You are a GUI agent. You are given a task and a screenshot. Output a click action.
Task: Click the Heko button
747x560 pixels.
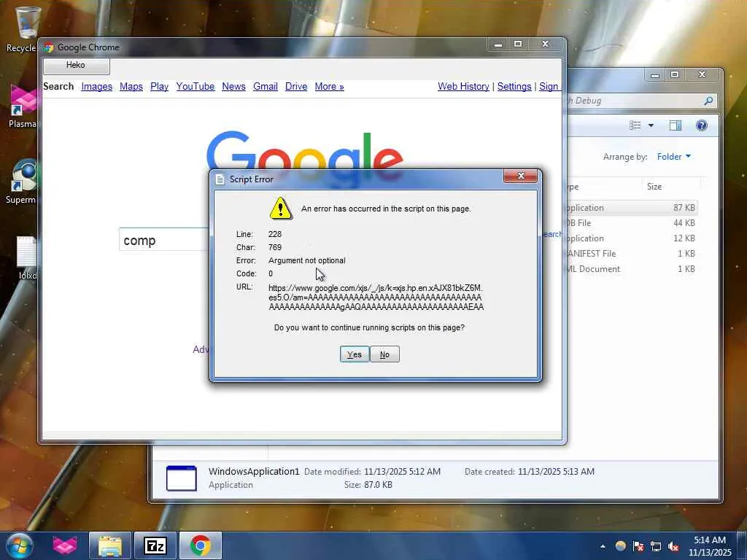point(76,66)
